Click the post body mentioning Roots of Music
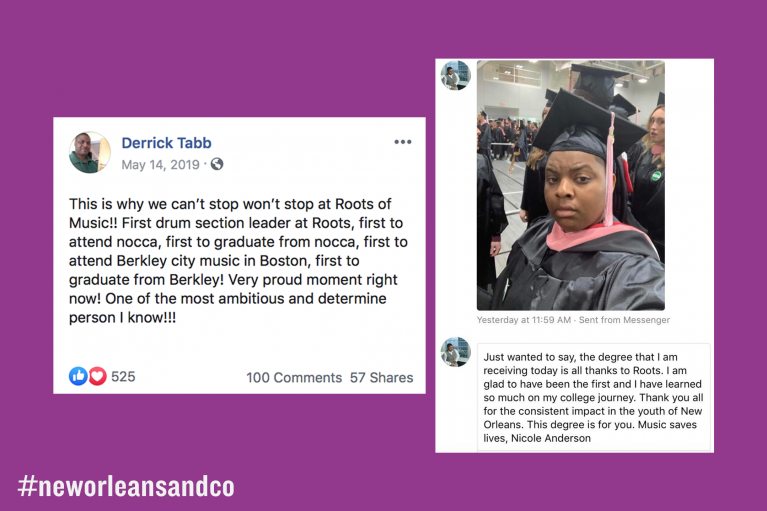Image resolution: width=767 pixels, height=511 pixels. pyautogui.click(x=238, y=261)
